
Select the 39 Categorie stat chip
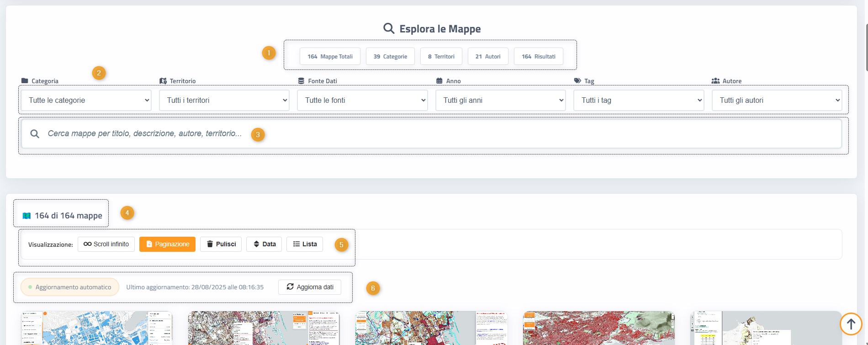coord(390,57)
